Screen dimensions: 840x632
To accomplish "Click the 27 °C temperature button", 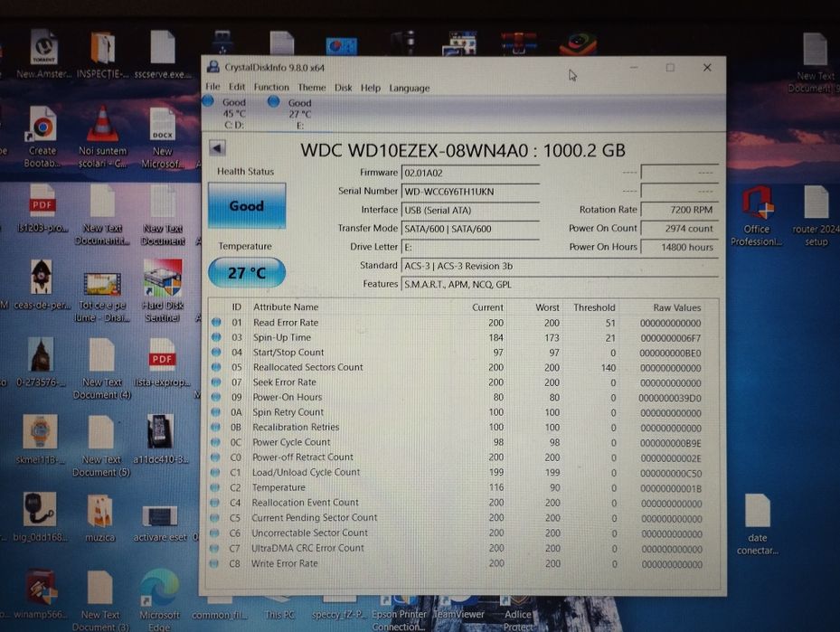I will pos(247,273).
